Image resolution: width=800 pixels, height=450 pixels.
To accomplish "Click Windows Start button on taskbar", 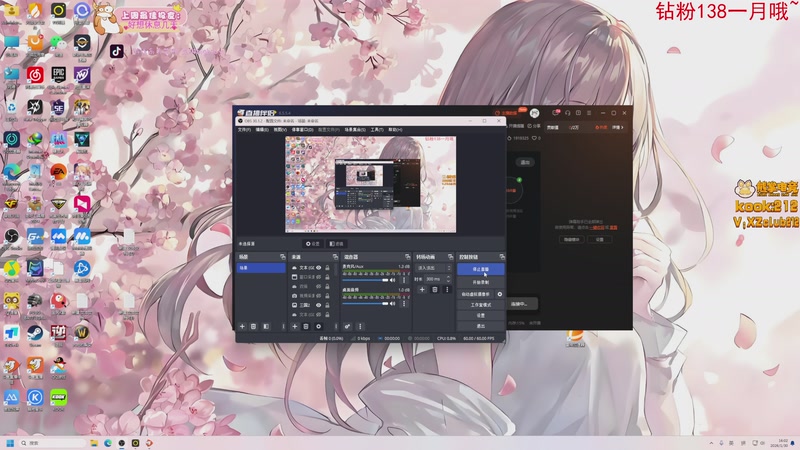I will [x=10, y=443].
